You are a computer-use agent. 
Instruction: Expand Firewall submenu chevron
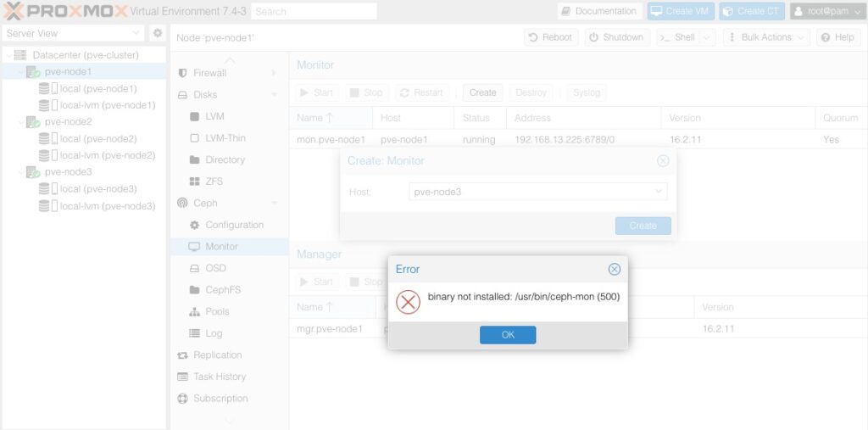(274, 73)
